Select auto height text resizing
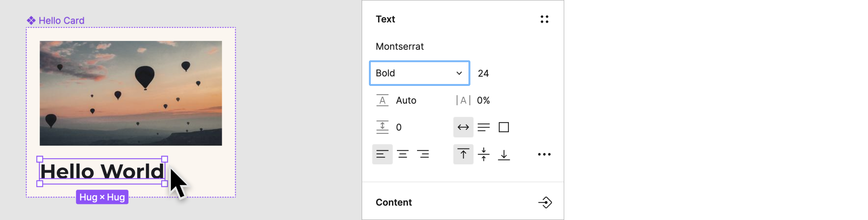The height and width of the screenshot is (220, 868). coord(484,127)
